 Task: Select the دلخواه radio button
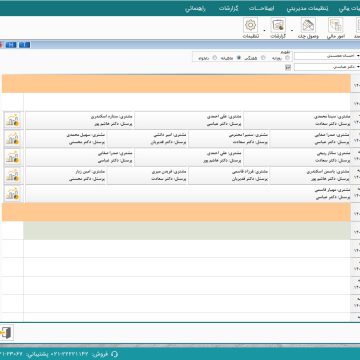(215, 58)
